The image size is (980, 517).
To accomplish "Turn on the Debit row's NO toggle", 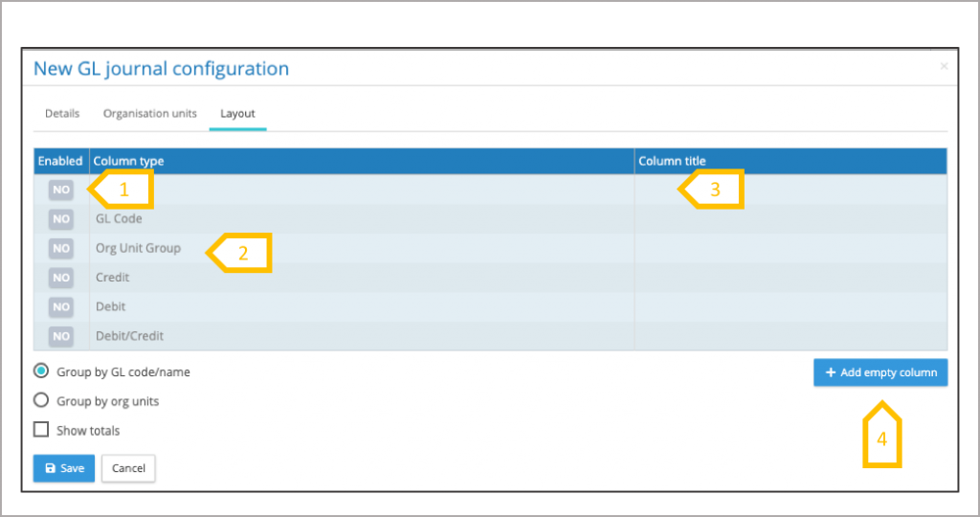I will (61, 306).
